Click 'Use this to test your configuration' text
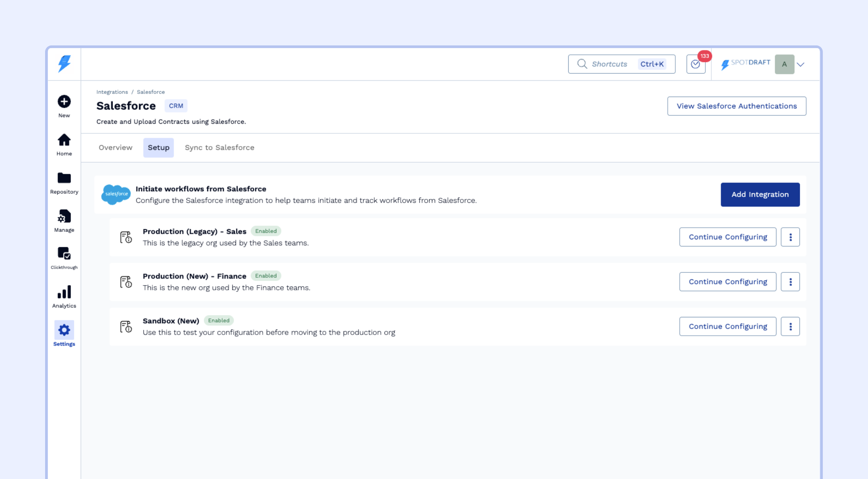 pos(269,333)
